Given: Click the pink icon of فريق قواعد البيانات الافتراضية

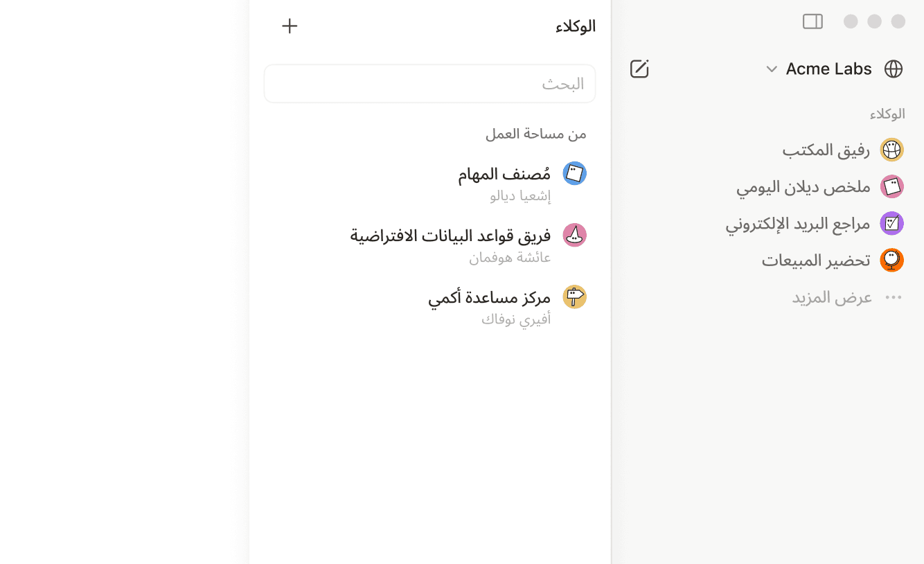Looking at the screenshot, I should click(574, 235).
